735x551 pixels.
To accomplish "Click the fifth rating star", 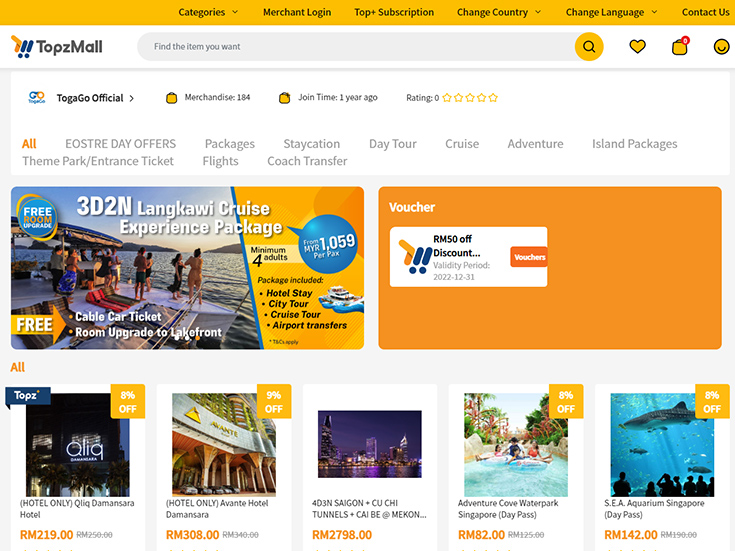I will [493, 98].
